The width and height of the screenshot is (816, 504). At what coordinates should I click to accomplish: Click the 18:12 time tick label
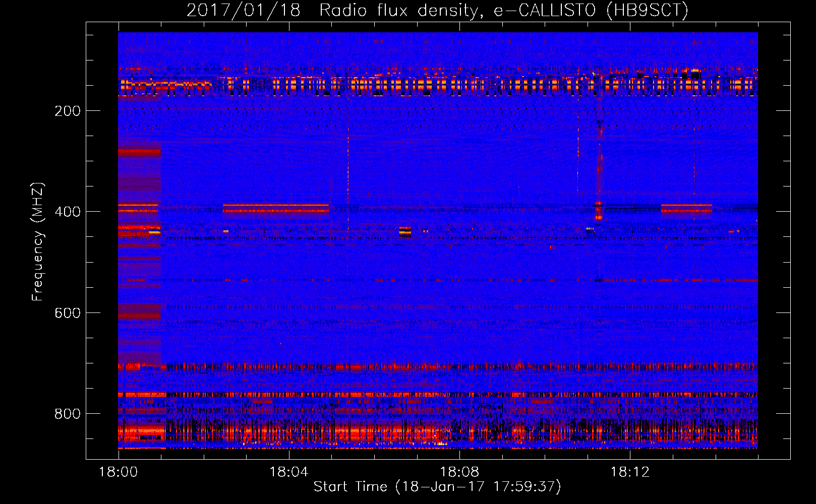coord(630,472)
